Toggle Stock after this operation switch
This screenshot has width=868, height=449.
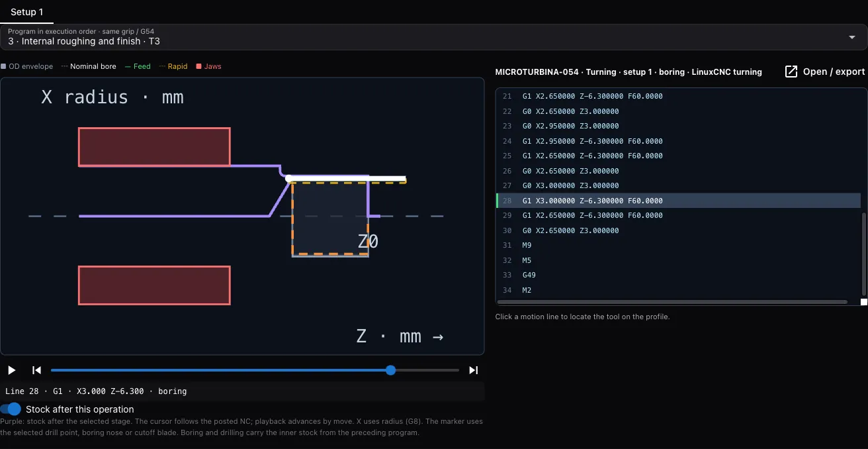tap(11, 409)
